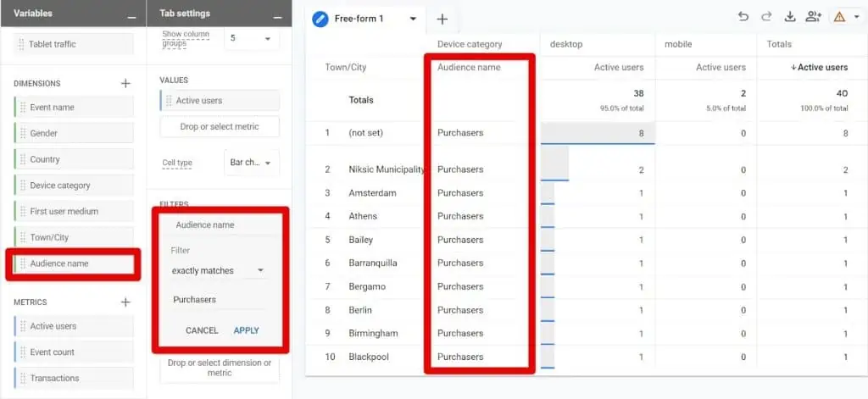
Task: Download the exploration data
Action: pyautogui.click(x=790, y=17)
